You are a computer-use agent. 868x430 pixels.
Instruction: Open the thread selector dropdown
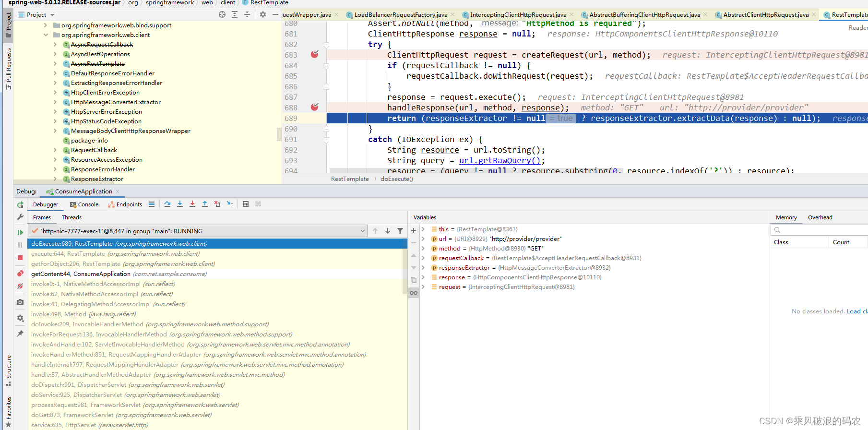pyautogui.click(x=363, y=231)
